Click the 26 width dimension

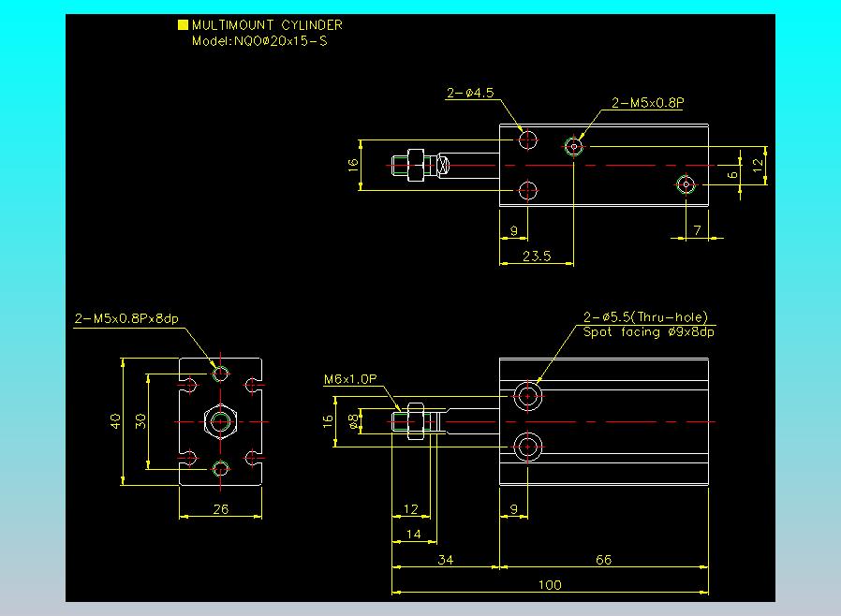tap(221, 508)
